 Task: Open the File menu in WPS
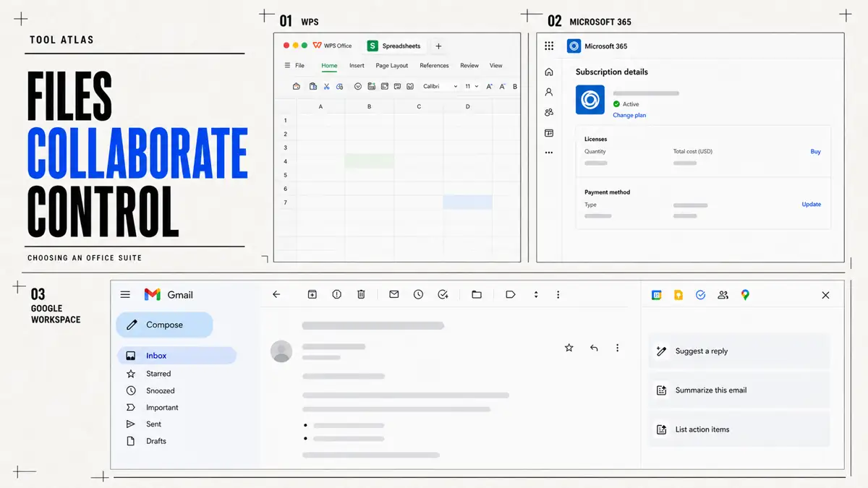tap(299, 65)
